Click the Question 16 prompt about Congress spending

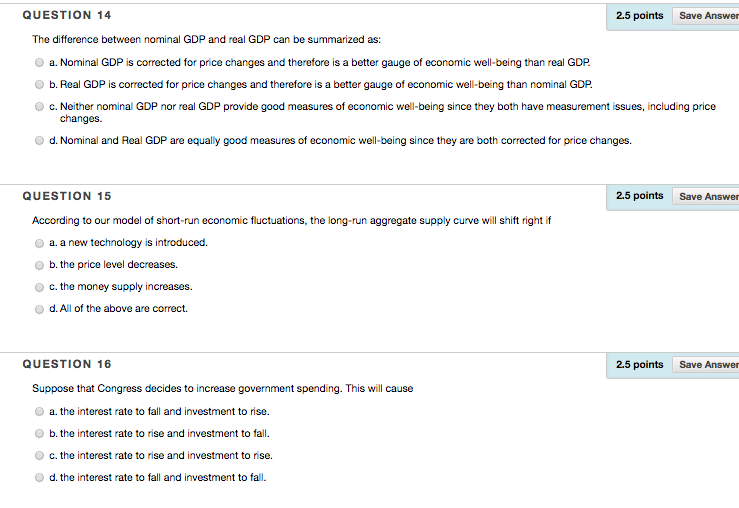point(222,389)
